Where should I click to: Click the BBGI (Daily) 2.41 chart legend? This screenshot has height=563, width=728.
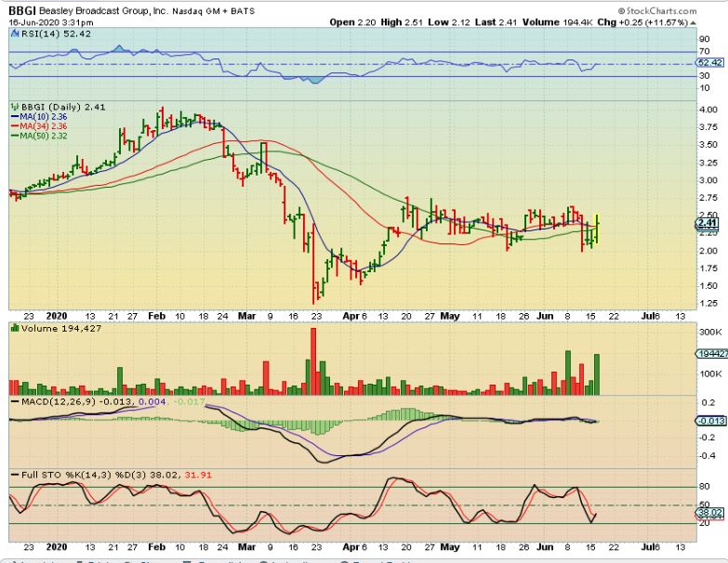pyautogui.click(x=63, y=107)
